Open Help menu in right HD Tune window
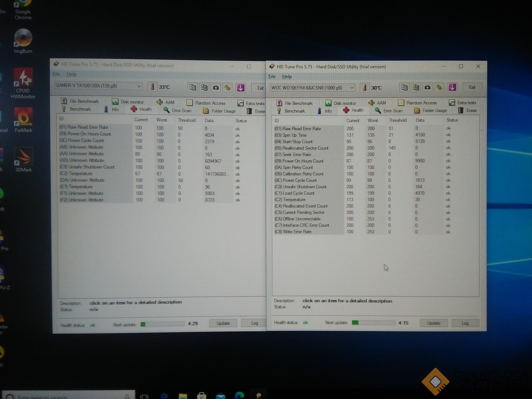Image resolution: width=532 pixels, height=399 pixels. (x=287, y=76)
